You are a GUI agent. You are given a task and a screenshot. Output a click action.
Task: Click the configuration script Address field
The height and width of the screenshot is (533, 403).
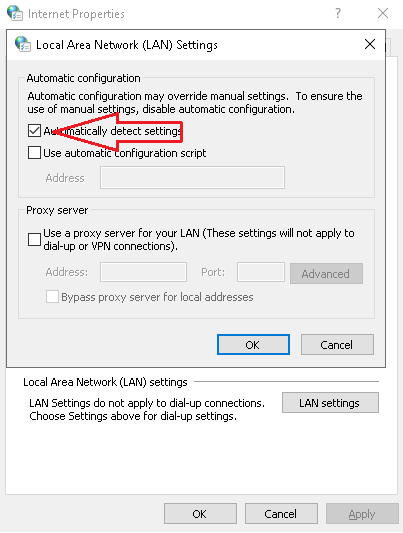click(x=192, y=177)
